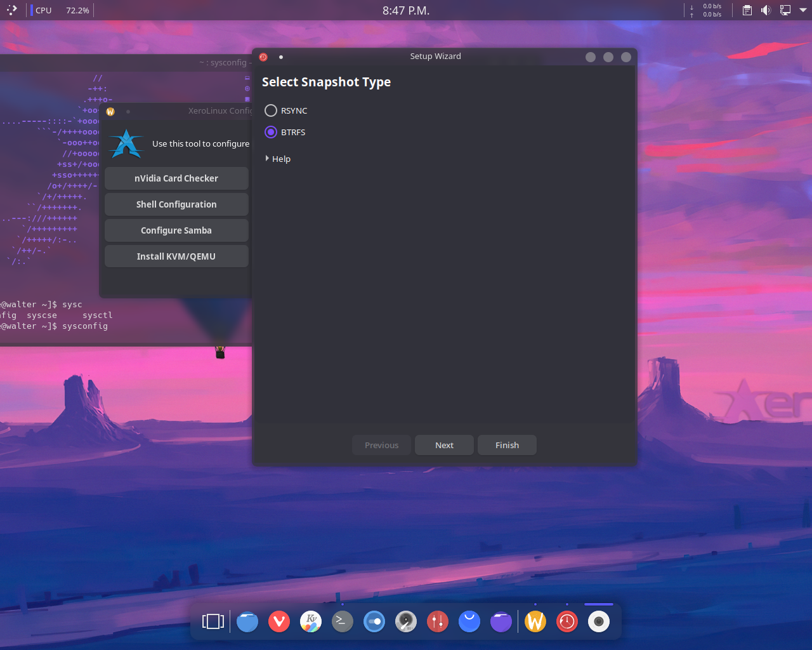
Task: Open the white camera app in dock
Action: (x=599, y=621)
